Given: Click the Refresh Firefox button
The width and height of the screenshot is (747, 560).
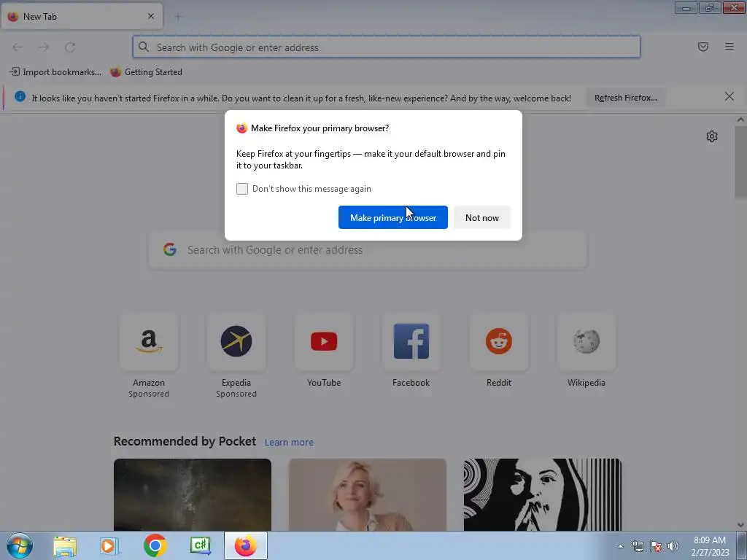Looking at the screenshot, I should [x=625, y=98].
